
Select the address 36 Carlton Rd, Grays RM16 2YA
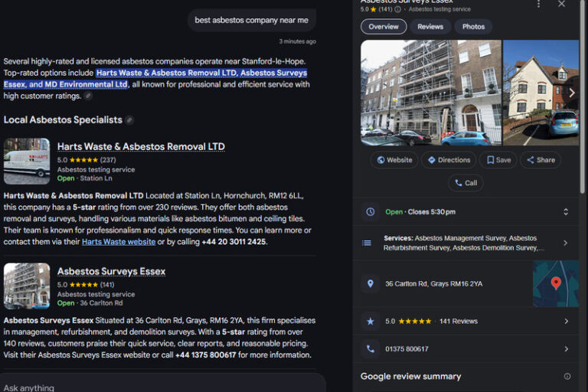(434, 284)
